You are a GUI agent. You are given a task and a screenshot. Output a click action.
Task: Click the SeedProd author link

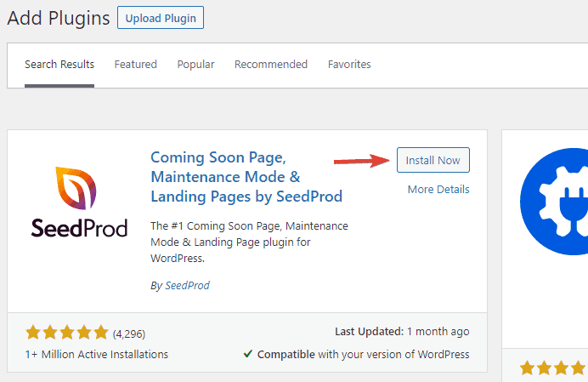click(186, 286)
